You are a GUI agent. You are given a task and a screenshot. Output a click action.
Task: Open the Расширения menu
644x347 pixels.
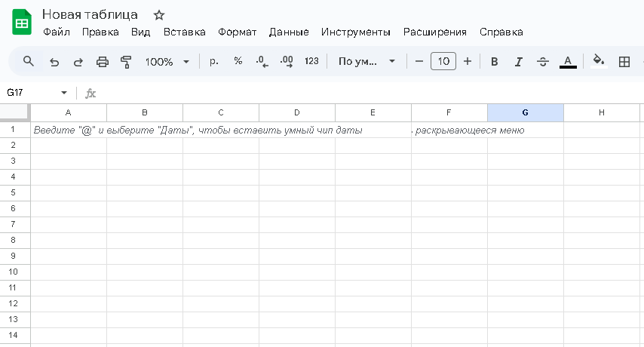tap(435, 32)
